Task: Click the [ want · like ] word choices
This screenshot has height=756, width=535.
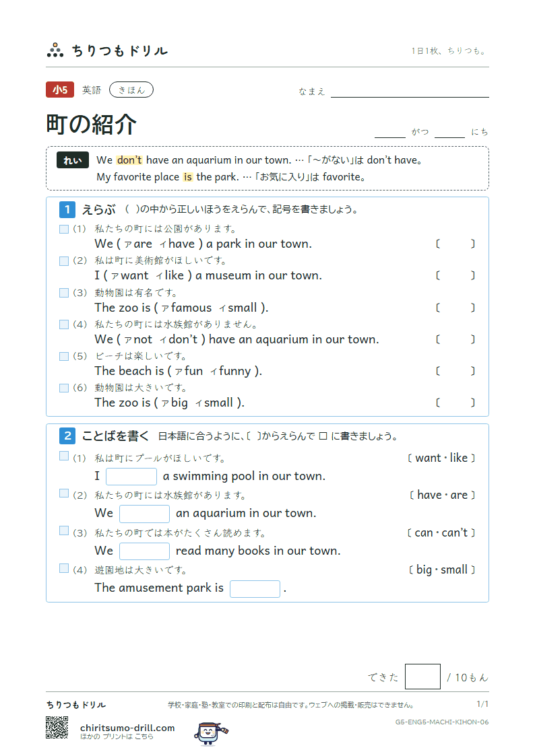Action: (441, 458)
